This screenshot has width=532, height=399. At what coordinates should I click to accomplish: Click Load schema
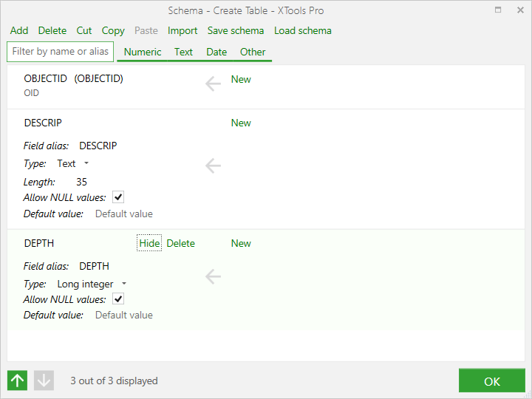click(x=303, y=30)
